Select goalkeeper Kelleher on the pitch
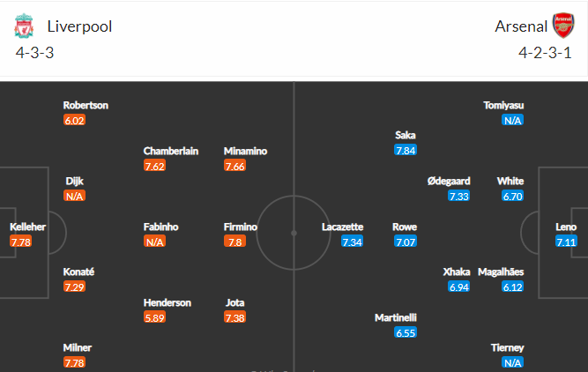 (x=27, y=227)
